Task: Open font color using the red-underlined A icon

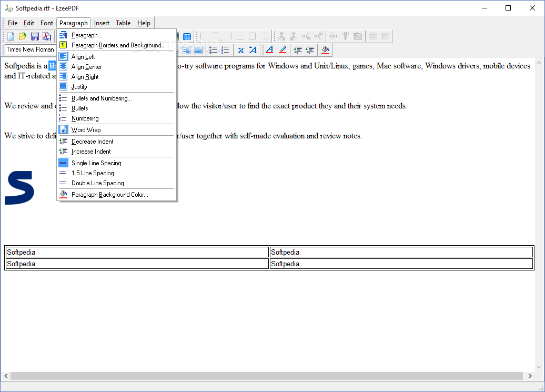Action: point(270,49)
